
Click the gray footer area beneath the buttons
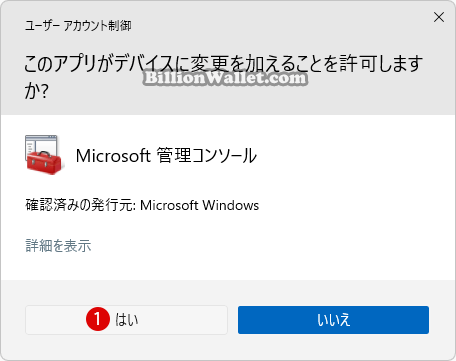click(x=228, y=347)
